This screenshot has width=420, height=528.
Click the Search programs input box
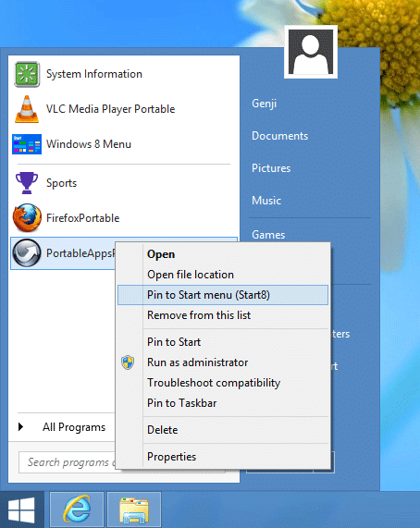coord(68,462)
